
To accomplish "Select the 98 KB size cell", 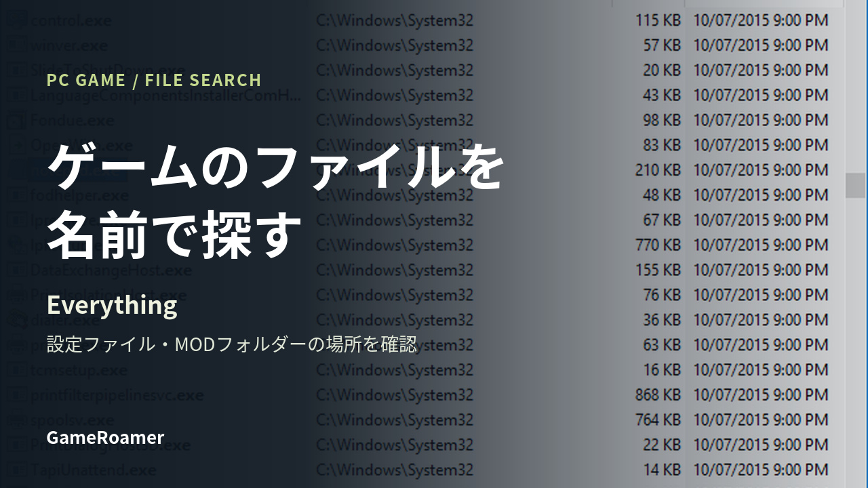I will pos(662,121).
